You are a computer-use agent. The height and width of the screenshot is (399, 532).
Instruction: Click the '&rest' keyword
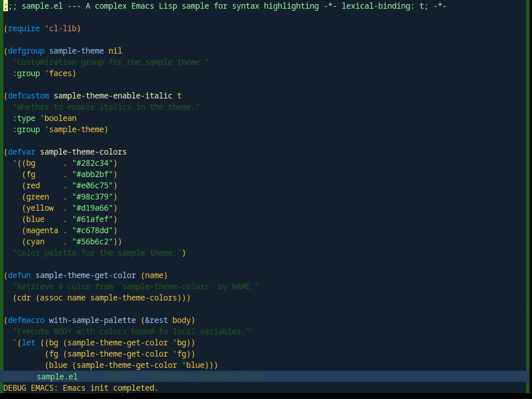pyautogui.click(x=157, y=320)
